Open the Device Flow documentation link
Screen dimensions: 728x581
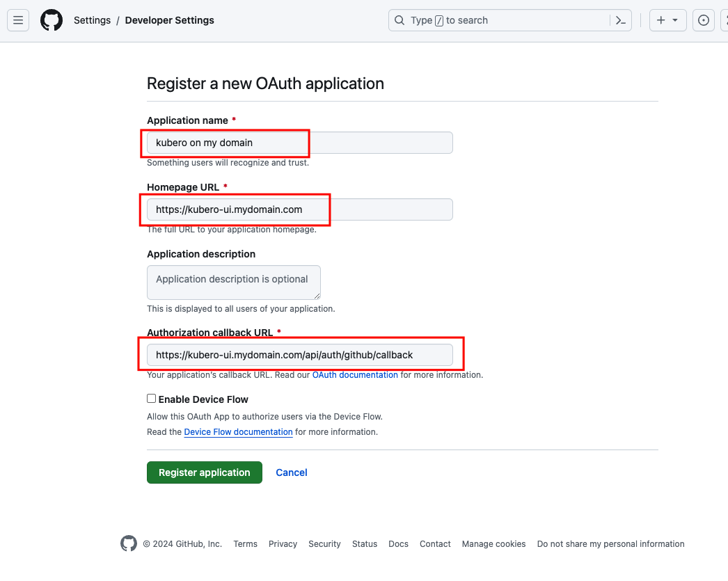tap(238, 432)
